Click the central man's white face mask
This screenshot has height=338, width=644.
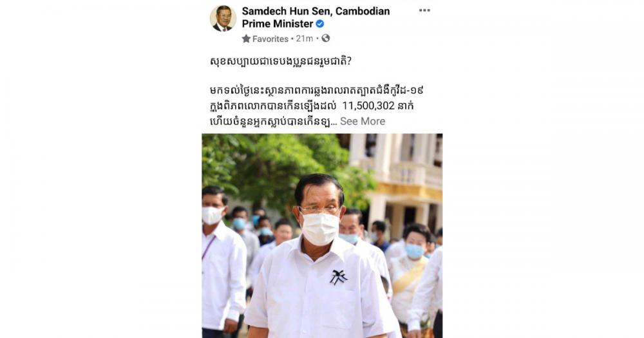(x=320, y=229)
